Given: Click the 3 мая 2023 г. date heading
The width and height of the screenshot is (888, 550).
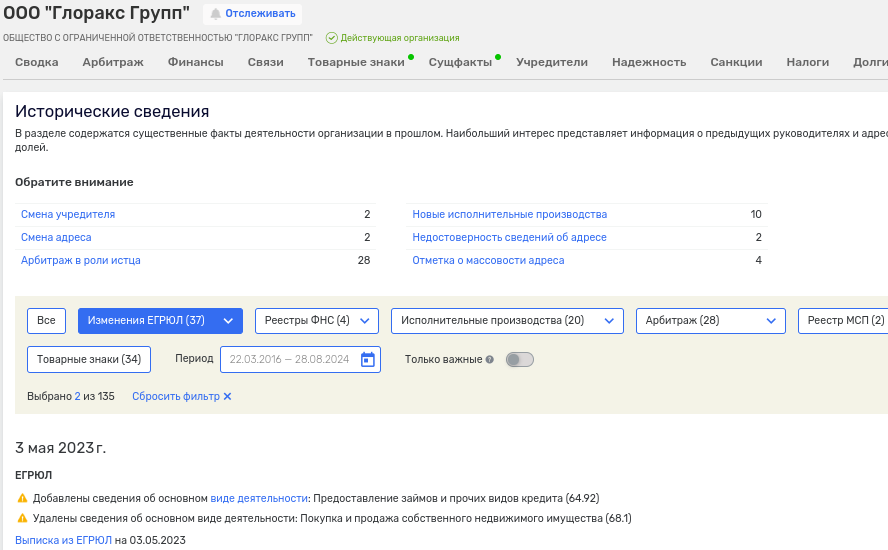Looking at the screenshot, I should coord(61,448).
